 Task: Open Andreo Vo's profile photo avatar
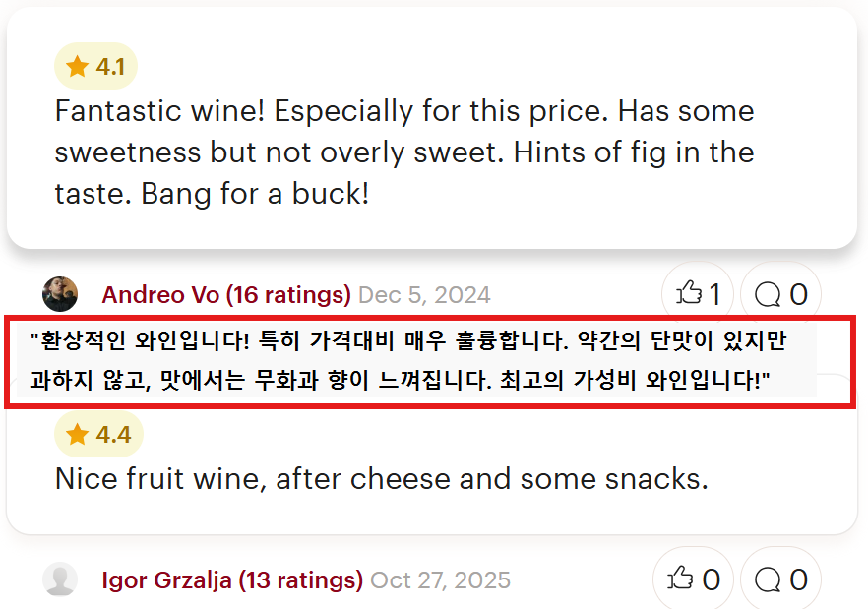(x=60, y=294)
